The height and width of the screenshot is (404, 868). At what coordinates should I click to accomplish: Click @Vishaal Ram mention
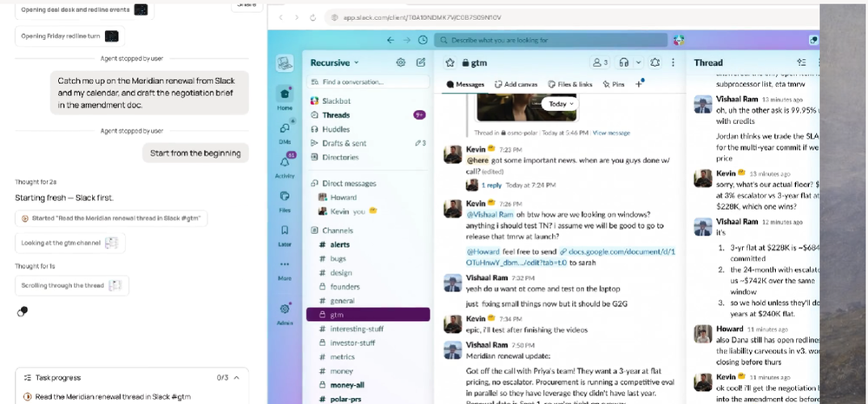[490, 214]
